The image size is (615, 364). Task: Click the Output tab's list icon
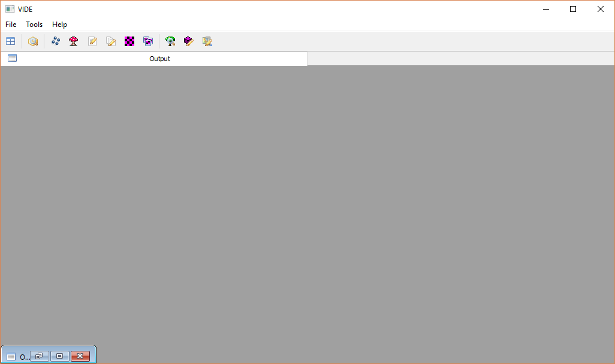pyautogui.click(x=12, y=58)
